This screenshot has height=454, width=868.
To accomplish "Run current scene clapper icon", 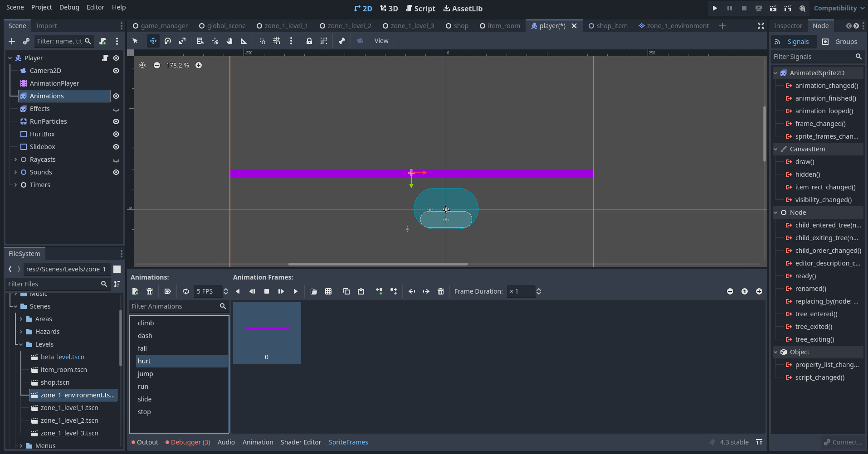I will (x=773, y=8).
